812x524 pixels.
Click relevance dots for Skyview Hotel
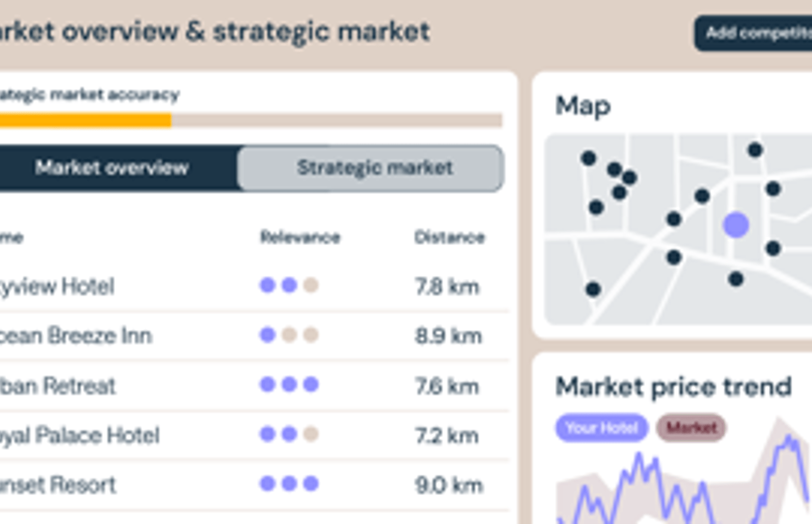[289, 285]
